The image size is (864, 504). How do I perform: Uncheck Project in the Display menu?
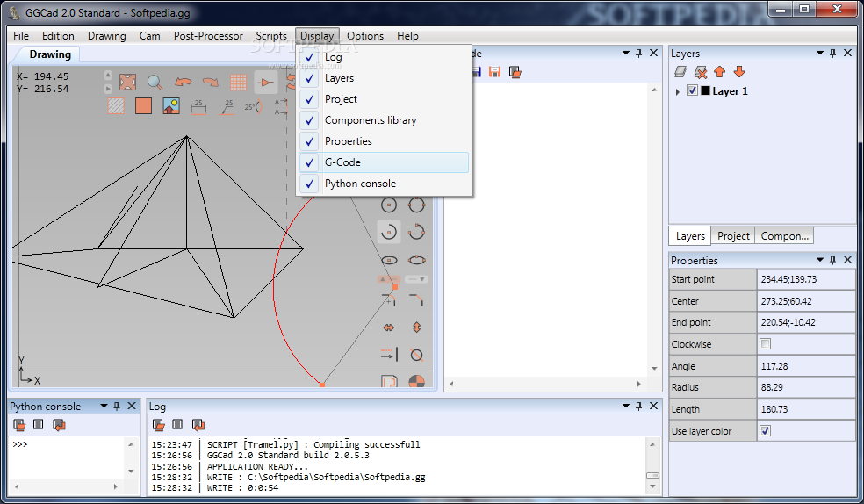coord(384,99)
